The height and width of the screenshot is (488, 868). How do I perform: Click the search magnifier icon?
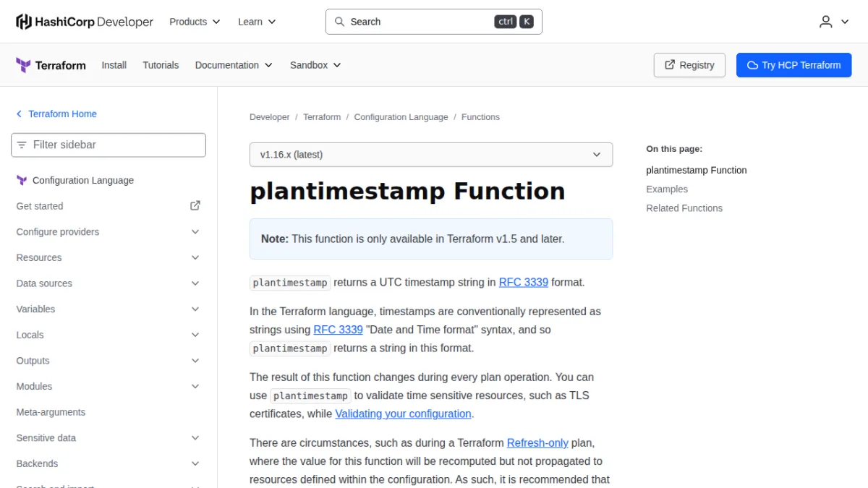339,22
